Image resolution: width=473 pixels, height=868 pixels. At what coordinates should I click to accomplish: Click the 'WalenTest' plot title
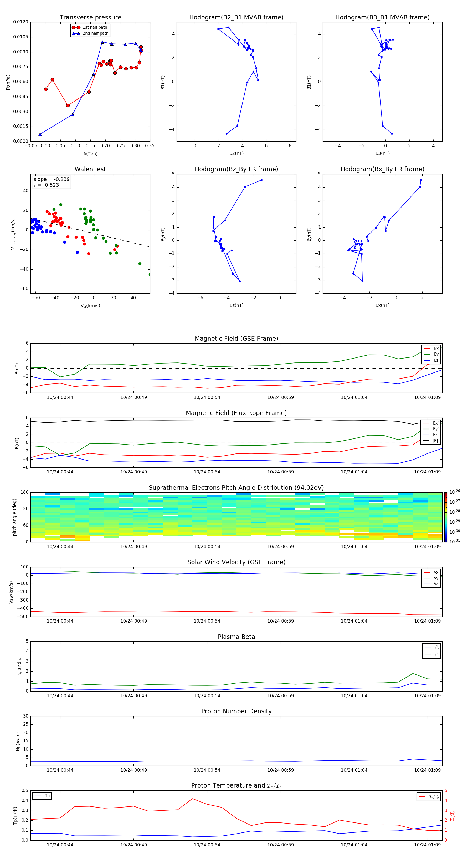pyautogui.click(x=90, y=169)
